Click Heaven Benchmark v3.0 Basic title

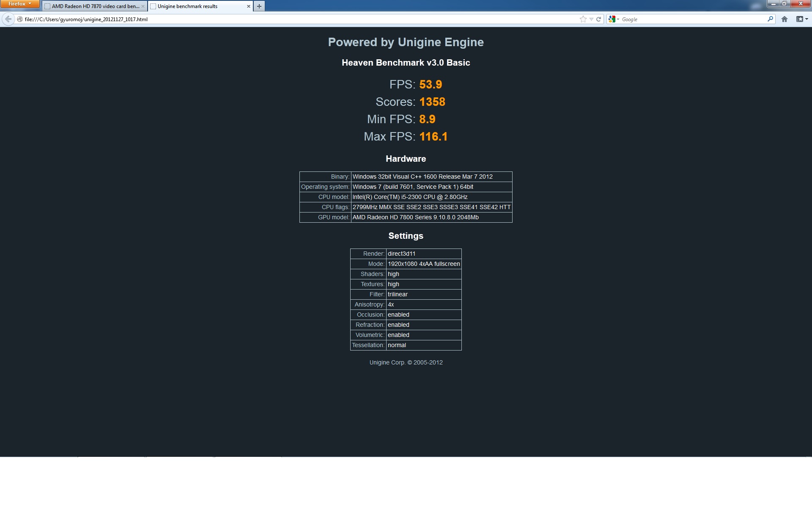click(x=406, y=63)
